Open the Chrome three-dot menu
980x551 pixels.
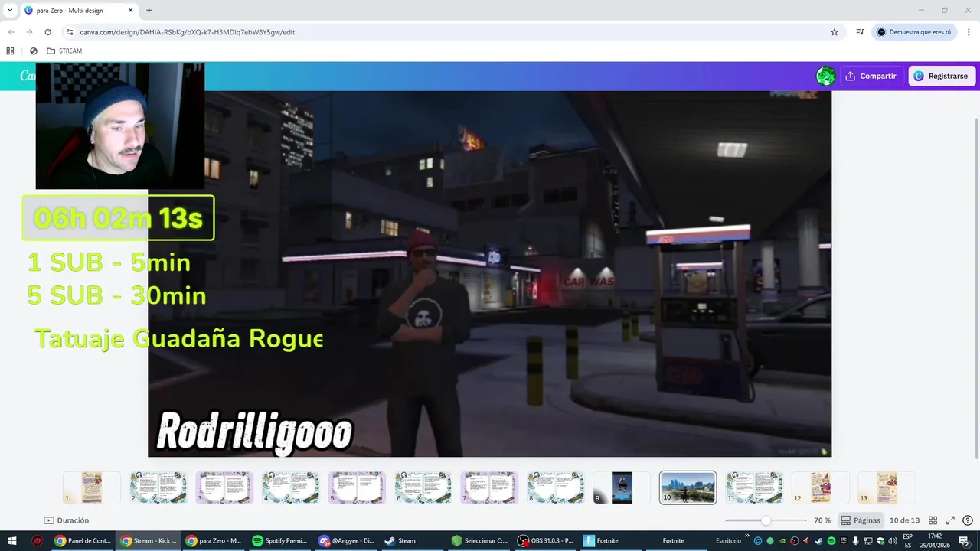pyautogui.click(x=968, y=32)
